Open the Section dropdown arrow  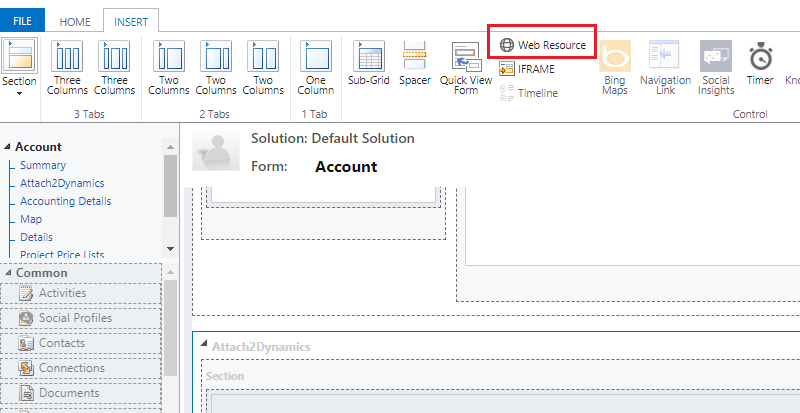click(20, 93)
